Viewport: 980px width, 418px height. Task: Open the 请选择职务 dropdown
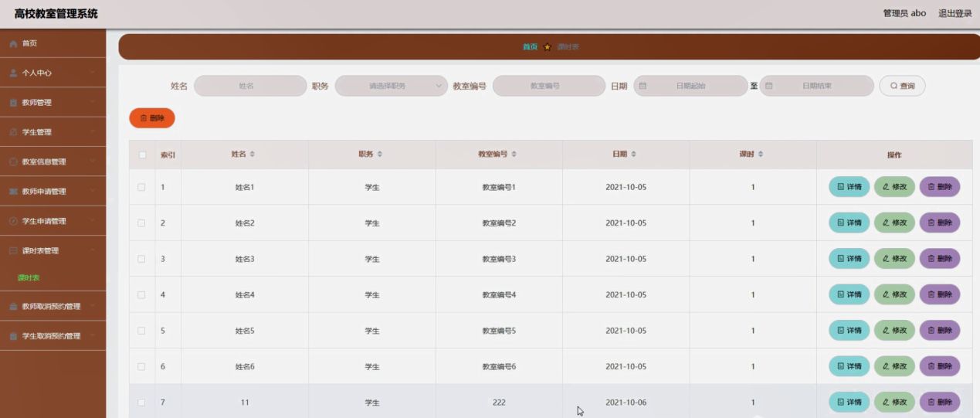click(x=392, y=86)
